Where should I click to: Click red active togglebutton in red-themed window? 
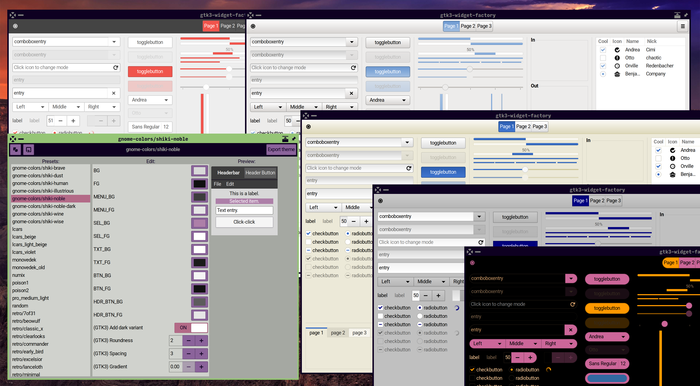(150, 71)
